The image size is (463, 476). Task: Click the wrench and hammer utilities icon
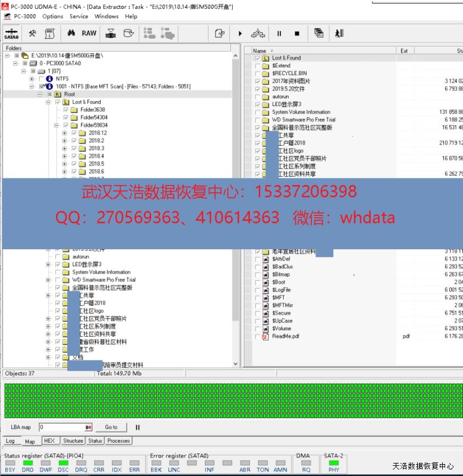32,33
